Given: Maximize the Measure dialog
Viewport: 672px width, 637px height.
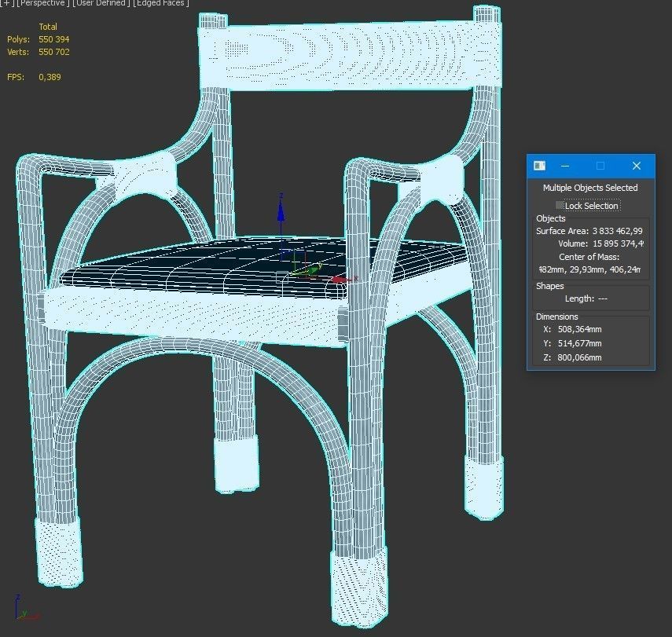Looking at the screenshot, I should pyautogui.click(x=600, y=166).
